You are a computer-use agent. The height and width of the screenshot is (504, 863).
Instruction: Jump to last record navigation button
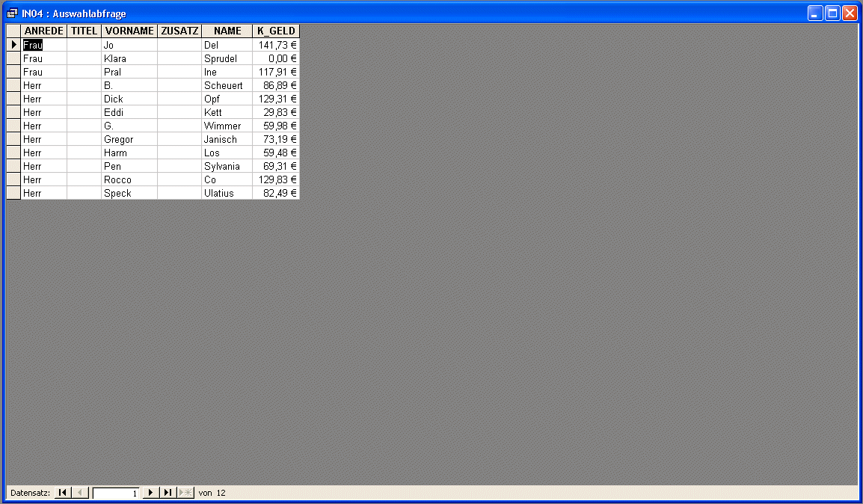(168, 493)
